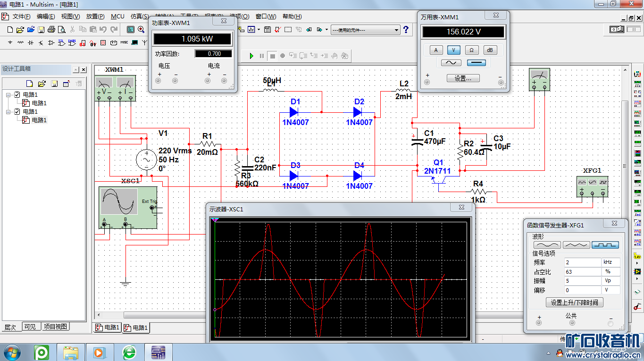Click new design icon in design toolbox

coord(30,84)
